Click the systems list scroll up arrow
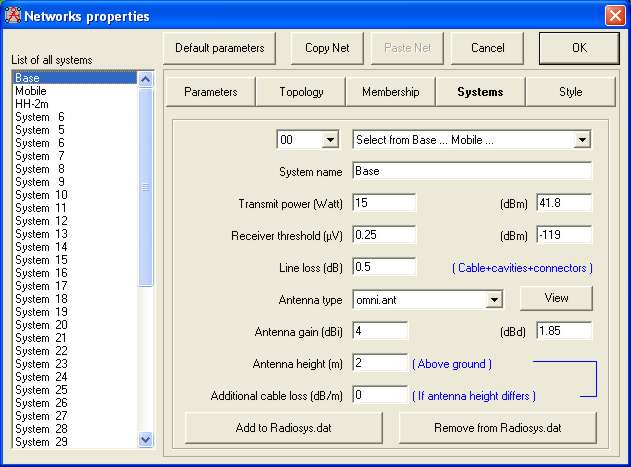The image size is (631, 467). pos(145,79)
